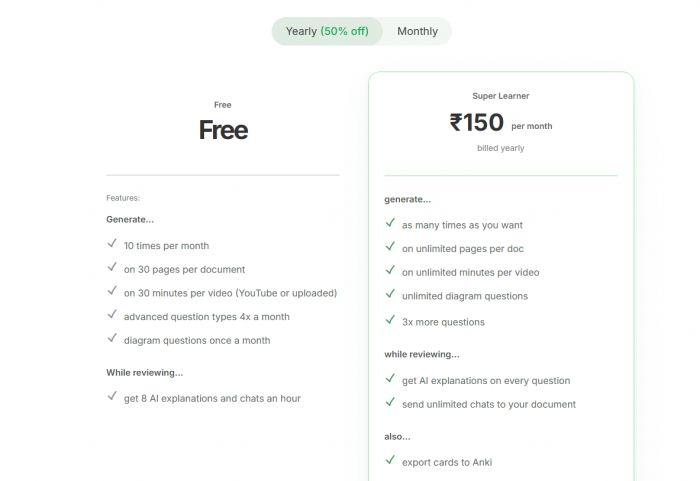
Task: Click 'billed yearly' note under the price
Action: click(x=501, y=148)
